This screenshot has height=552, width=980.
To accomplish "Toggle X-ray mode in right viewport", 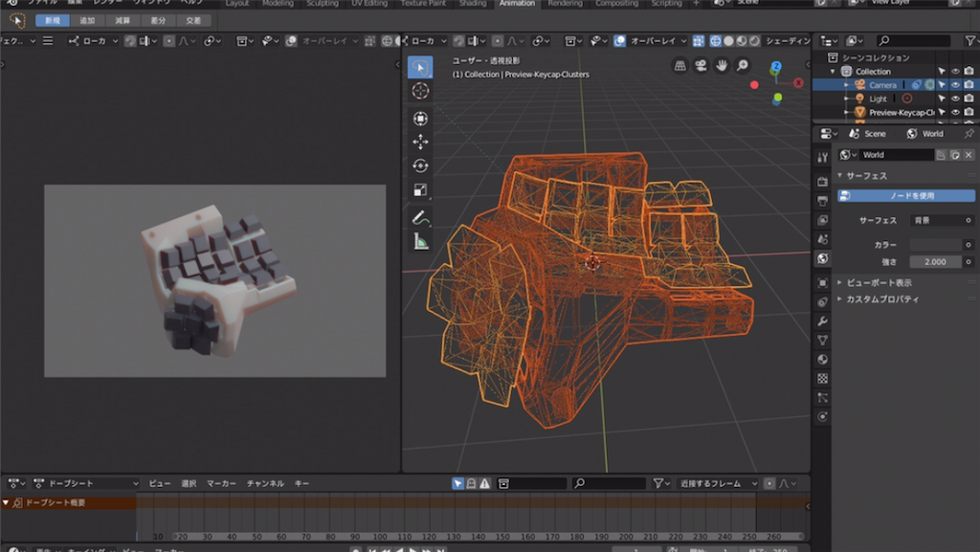I will (698, 40).
